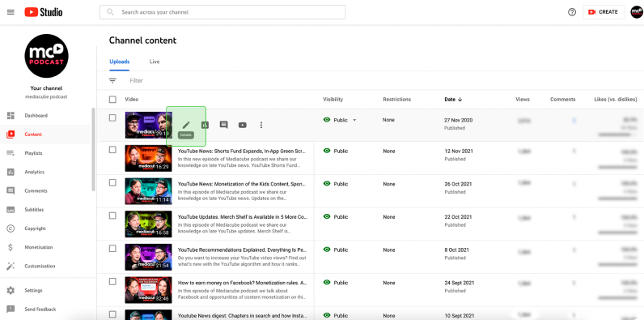Image resolution: width=644 pixels, height=320 pixels.
Task: Click the Visibility column header
Action: [333, 100]
